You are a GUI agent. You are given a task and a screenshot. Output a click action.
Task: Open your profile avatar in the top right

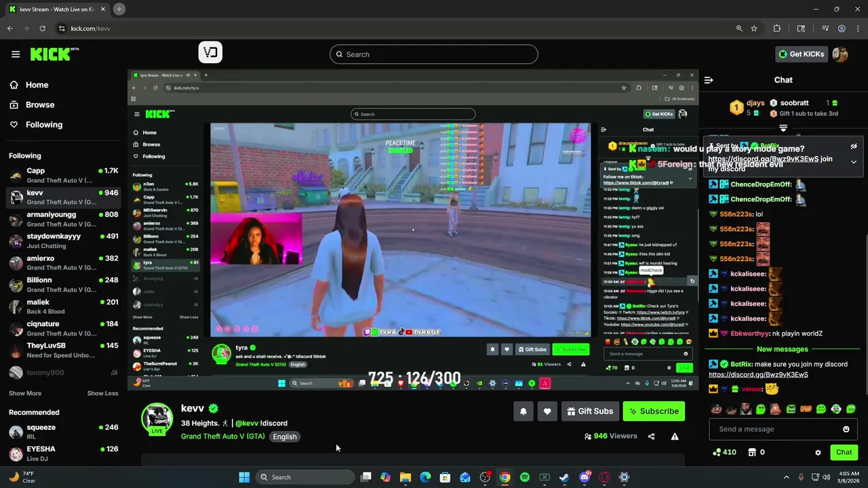pyautogui.click(x=840, y=54)
